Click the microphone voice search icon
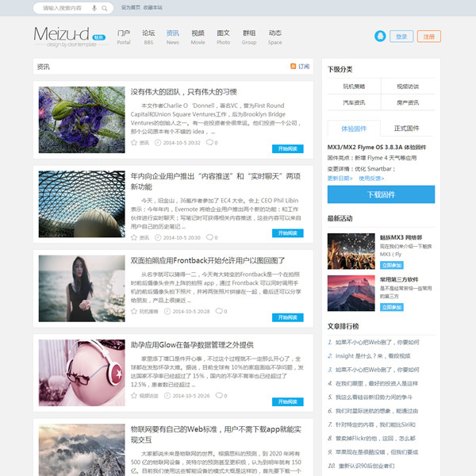The width and height of the screenshot is (476, 476). click(94, 8)
